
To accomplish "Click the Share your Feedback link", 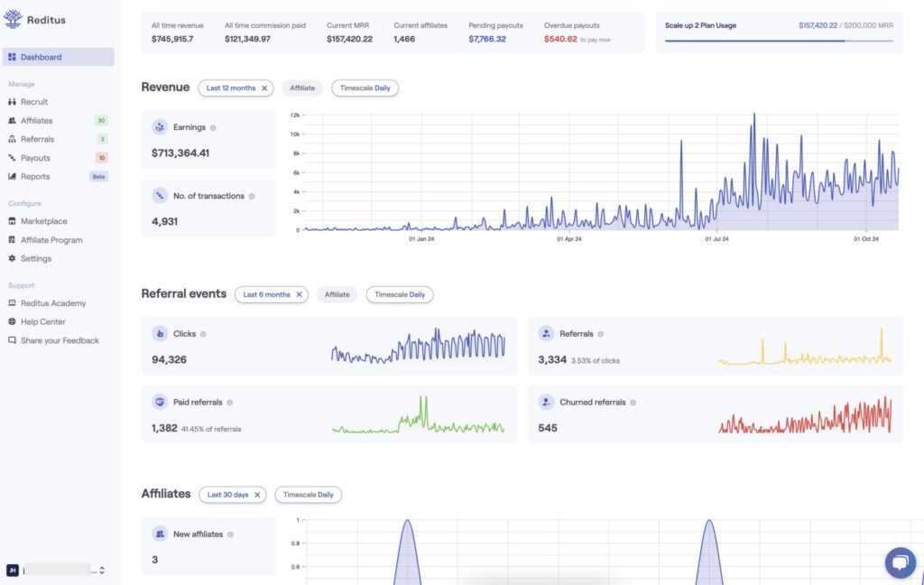I will pos(59,340).
